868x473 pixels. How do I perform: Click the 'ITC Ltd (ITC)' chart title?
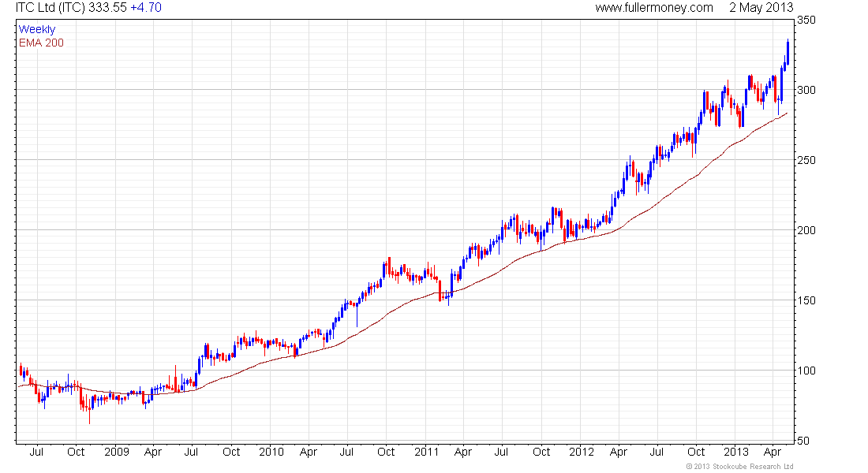pyautogui.click(x=51, y=8)
